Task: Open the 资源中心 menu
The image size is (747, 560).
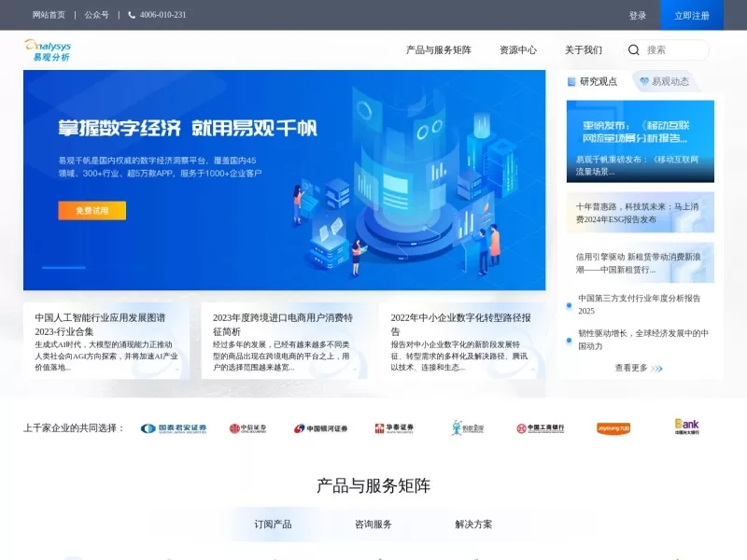Action: click(x=519, y=51)
